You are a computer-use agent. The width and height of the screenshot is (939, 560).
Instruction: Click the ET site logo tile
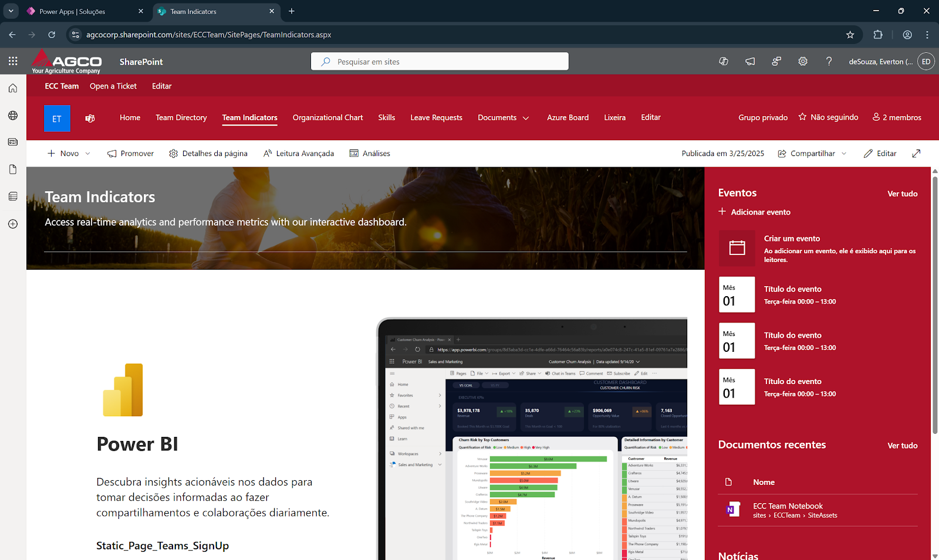(57, 118)
